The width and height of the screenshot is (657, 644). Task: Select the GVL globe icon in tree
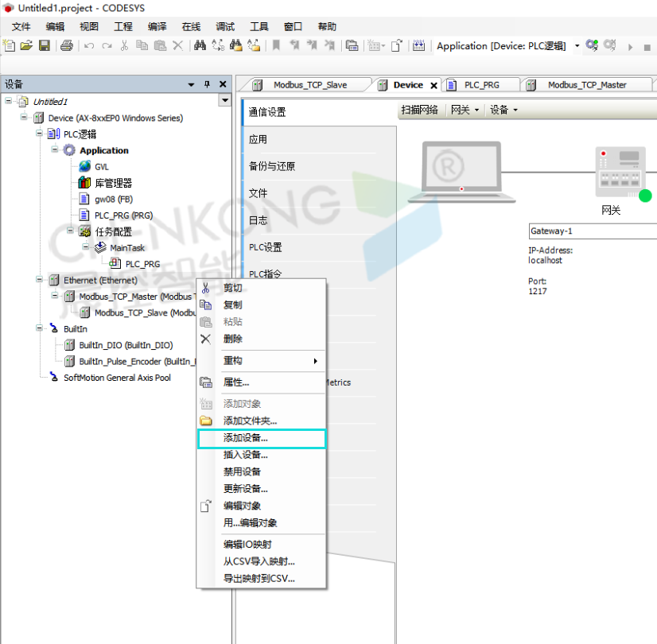pyautogui.click(x=84, y=167)
